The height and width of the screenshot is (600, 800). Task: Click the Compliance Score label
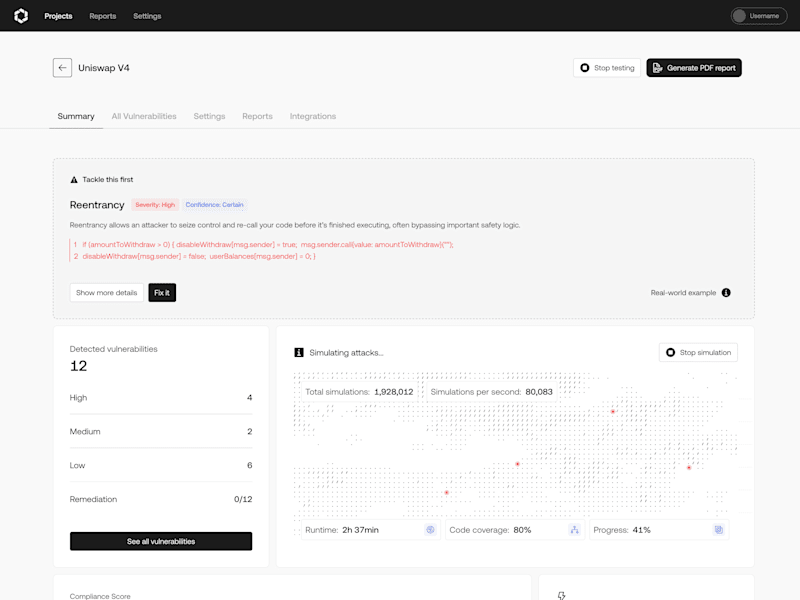click(100, 596)
